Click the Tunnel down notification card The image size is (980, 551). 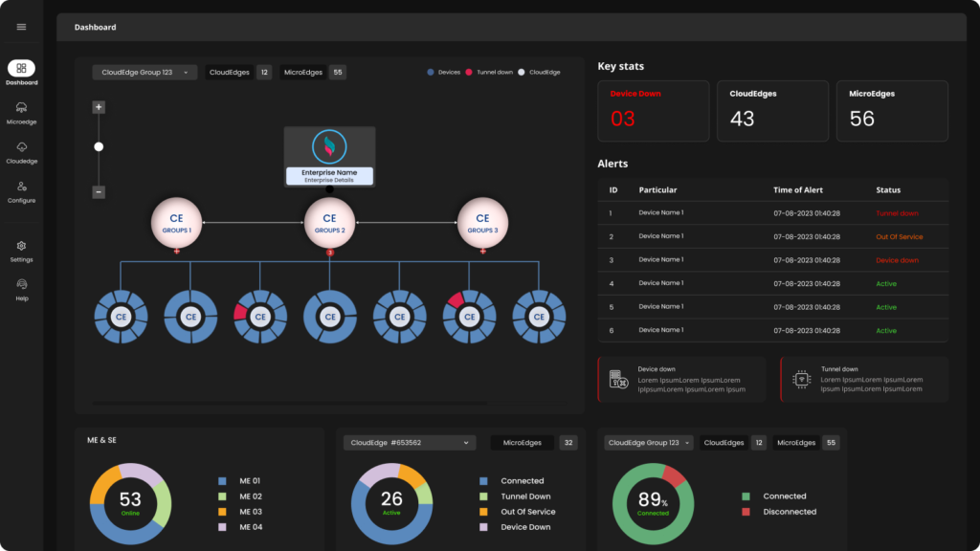coord(863,379)
